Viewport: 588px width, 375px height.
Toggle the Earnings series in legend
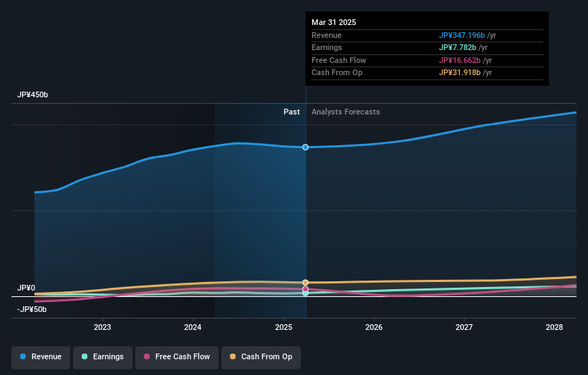(x=102, y=356)
